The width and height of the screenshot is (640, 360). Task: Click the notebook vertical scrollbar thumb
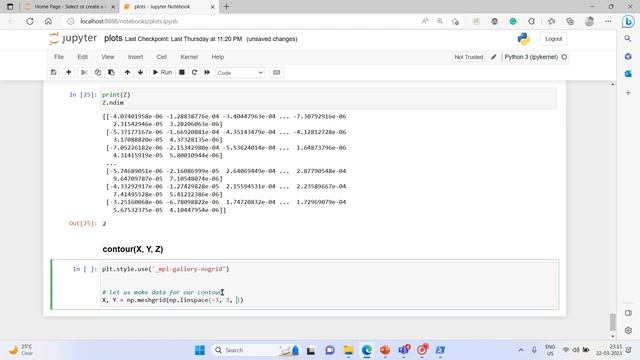612,322
